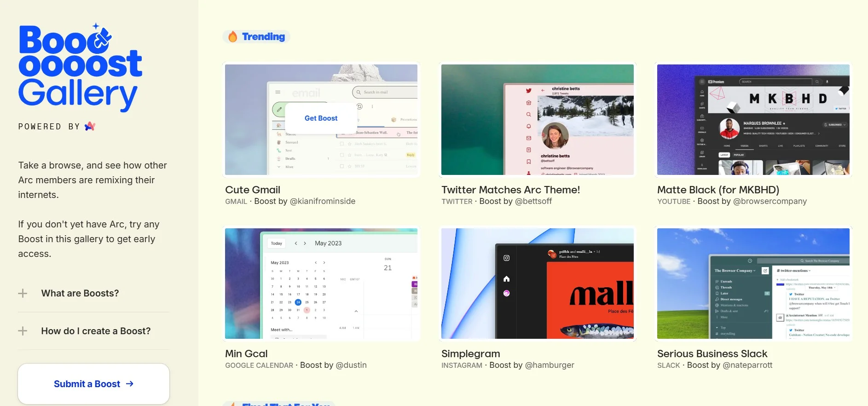This screenshot has height=406, width=868.
Task: Click the Simplegram title
Action: (x=471, y=354)
